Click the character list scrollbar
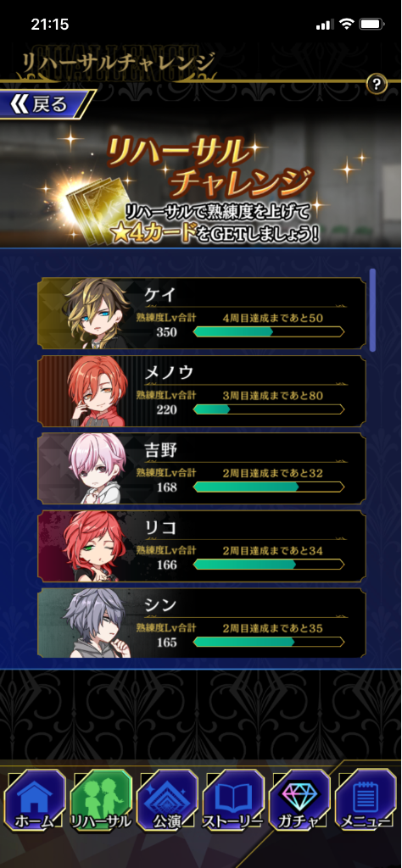402x868 pixels. (x=372, y=310)
